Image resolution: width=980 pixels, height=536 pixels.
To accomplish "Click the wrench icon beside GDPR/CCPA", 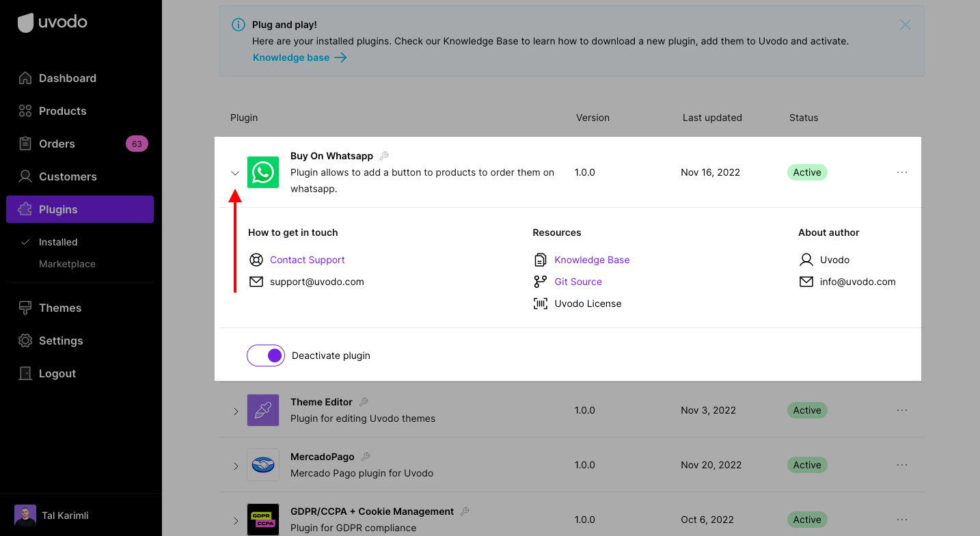I will pyautogui.click(x=465, y=511).
